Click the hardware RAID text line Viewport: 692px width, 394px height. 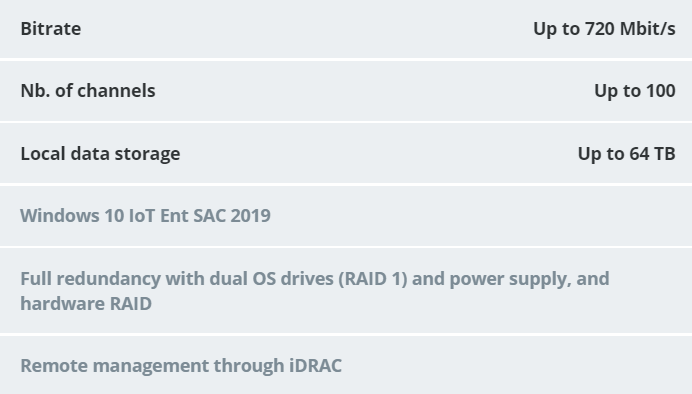(x=86, y=304)
